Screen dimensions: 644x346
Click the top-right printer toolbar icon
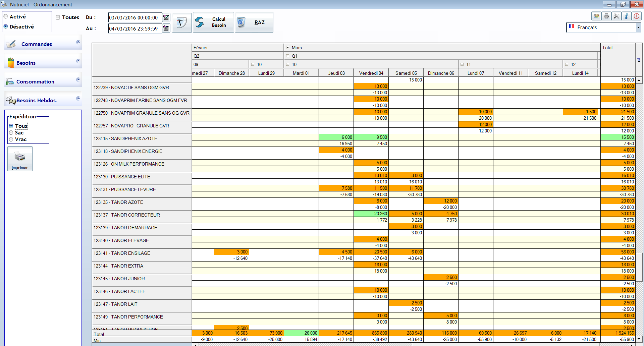(x=606, y=16)
